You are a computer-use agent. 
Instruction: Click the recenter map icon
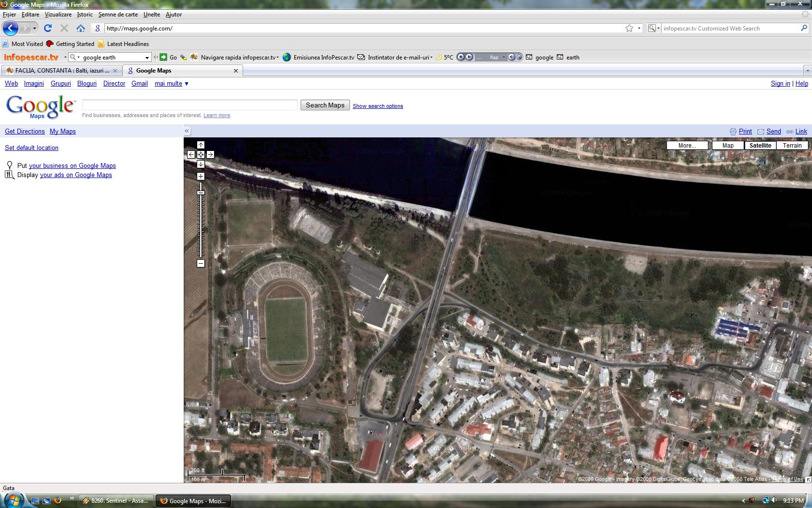(201, 155)
